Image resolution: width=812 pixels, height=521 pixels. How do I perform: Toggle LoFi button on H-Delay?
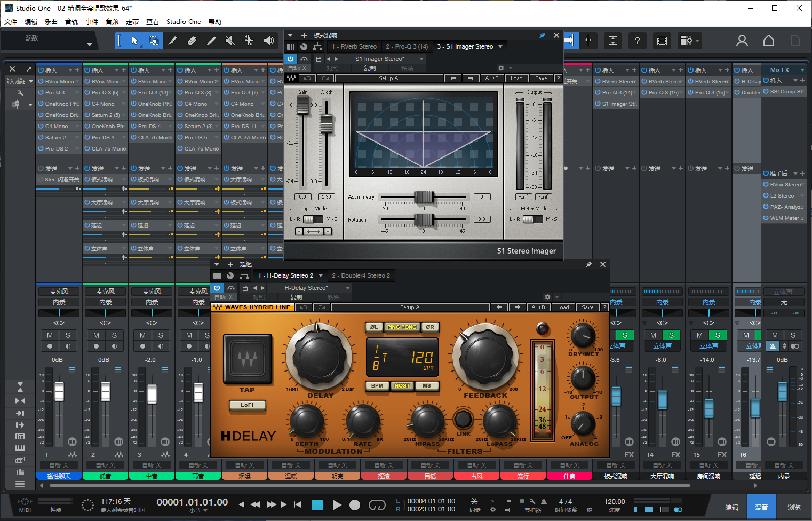pos(247,405)
